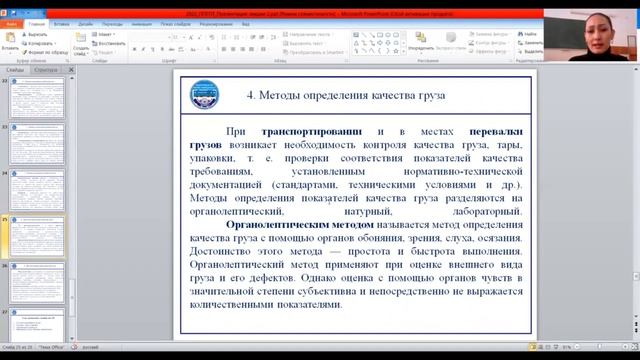Screen dimensions: 640x360
Task: Click the Cut (Вырезать) button
Action: [34, 35]
